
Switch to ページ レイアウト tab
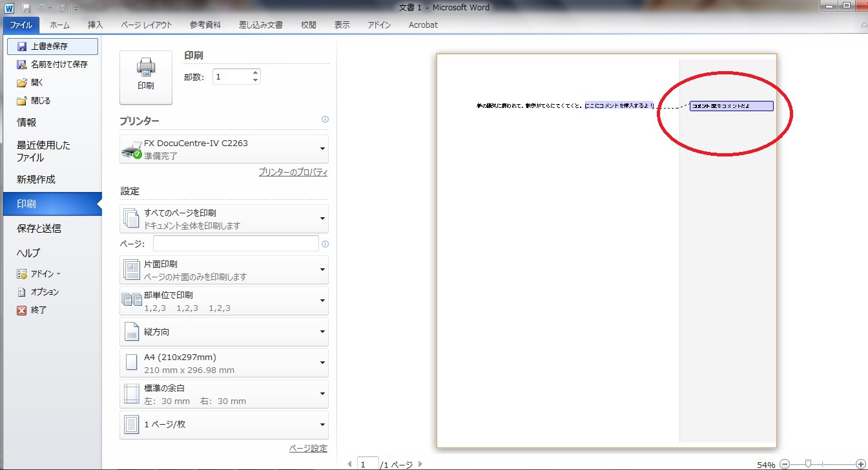click(147, 25)
